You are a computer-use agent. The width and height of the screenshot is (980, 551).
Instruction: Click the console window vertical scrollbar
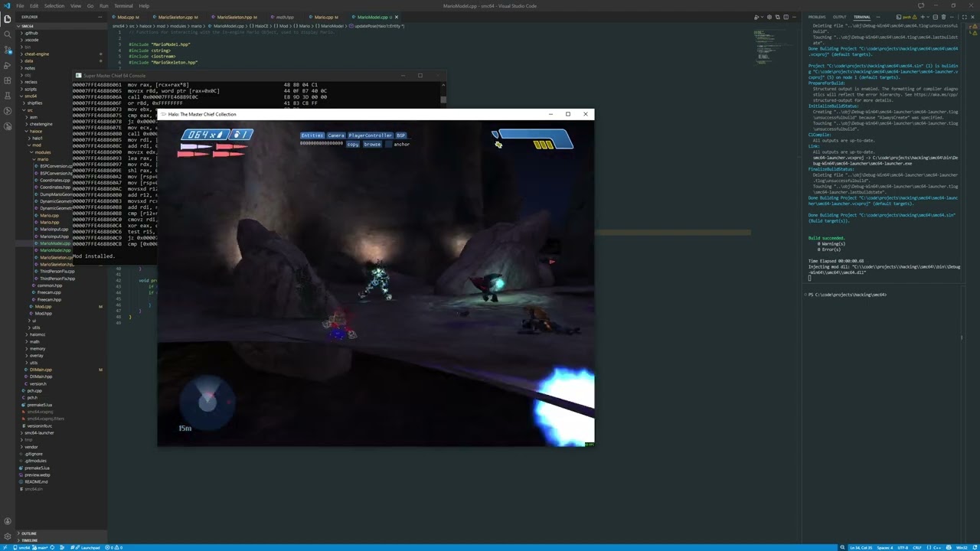tap(443, 99)
